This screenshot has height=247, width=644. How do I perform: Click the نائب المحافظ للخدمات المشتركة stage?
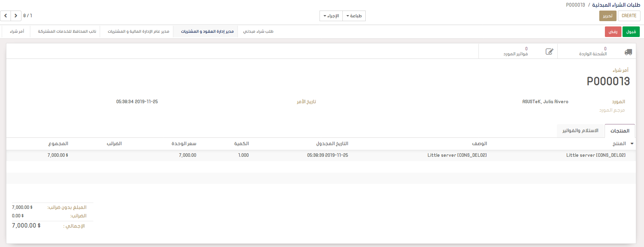pyautogui.click(x=67, y=32)
